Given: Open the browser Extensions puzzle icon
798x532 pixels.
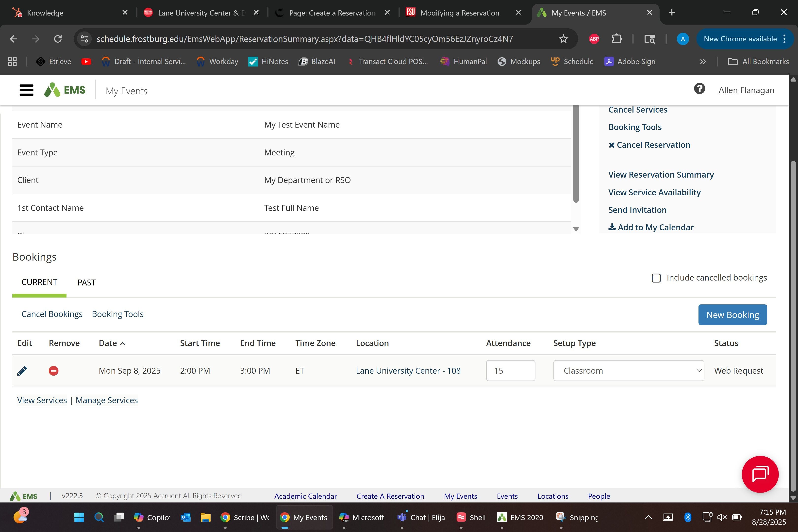Looking at the screenshot, I should pos(616,39).
